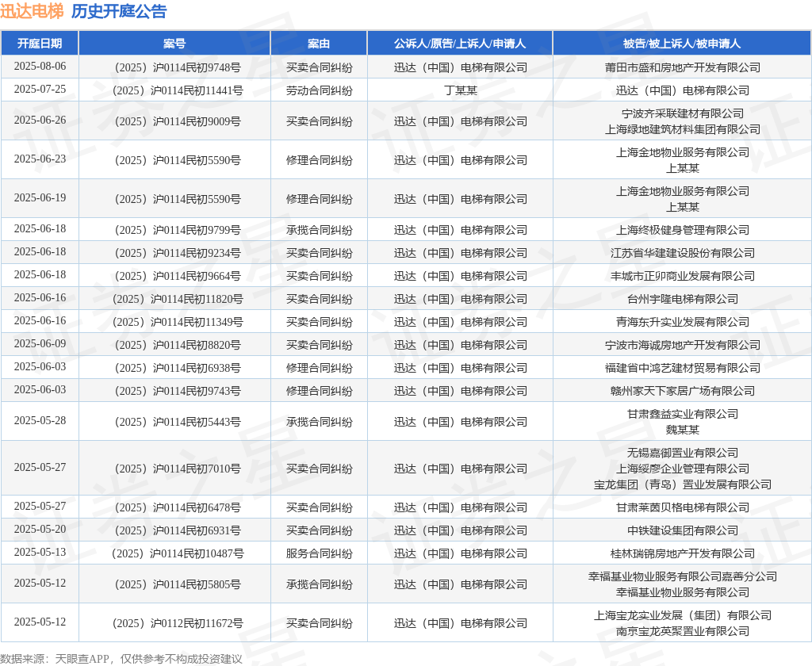
Task: Click case number 沪0114民初9799号
Action: pyautogui.click(x=197, y=230)
